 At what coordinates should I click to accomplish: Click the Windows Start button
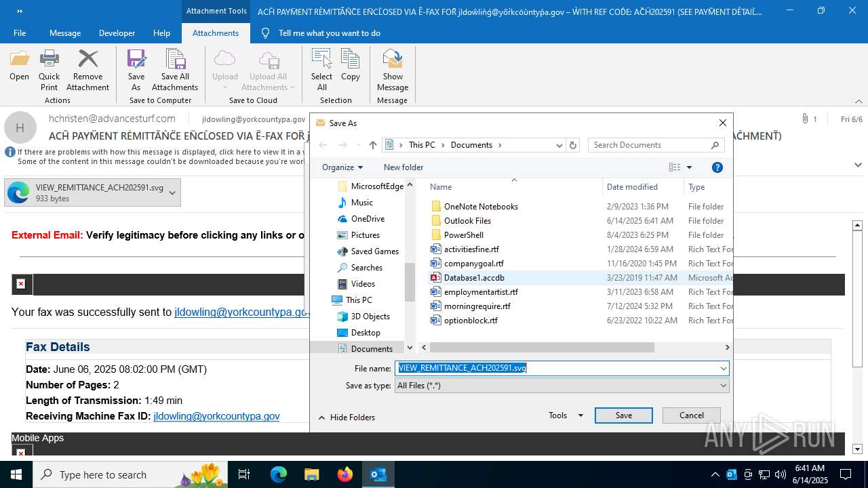(16, 474)
